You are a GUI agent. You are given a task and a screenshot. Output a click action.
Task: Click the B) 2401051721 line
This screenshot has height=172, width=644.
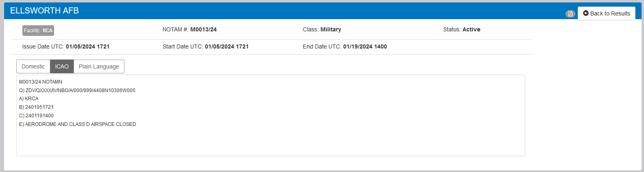pos(37,107)
